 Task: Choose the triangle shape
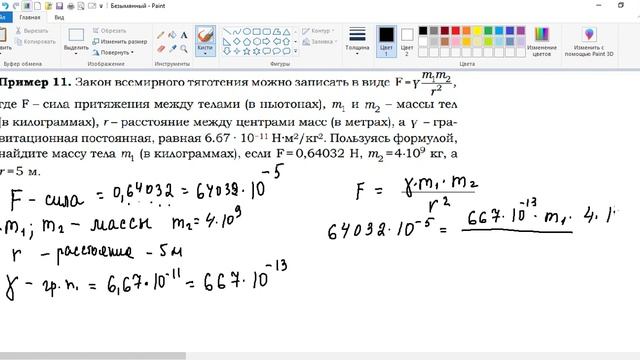tap(287, 31)
